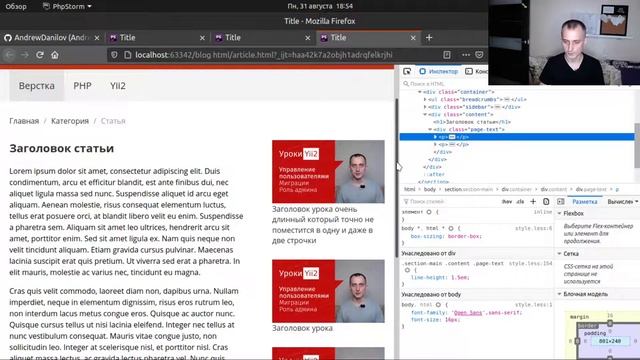Click the 801×240 box model content size
The image size is (640, 360).
click(x=610, y=341)
